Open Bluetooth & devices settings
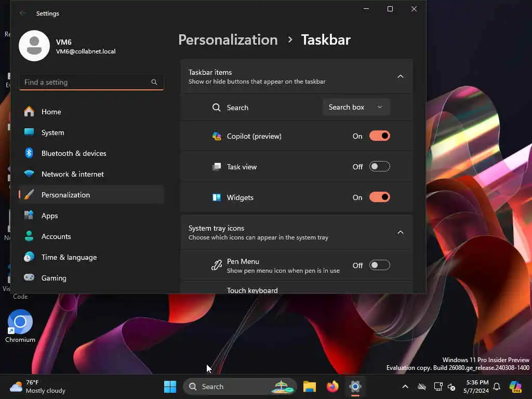The height and width of the screenshot is (399, 532). (91, 153)
